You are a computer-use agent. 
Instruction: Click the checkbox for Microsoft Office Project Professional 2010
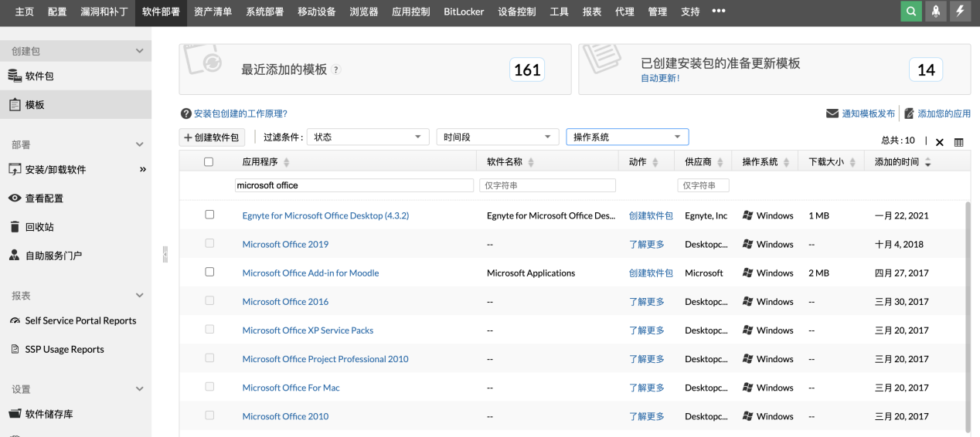tap(209, 357)
